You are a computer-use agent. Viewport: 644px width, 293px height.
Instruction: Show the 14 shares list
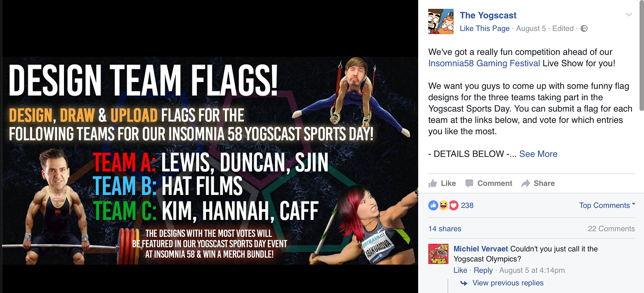(445, 229)
